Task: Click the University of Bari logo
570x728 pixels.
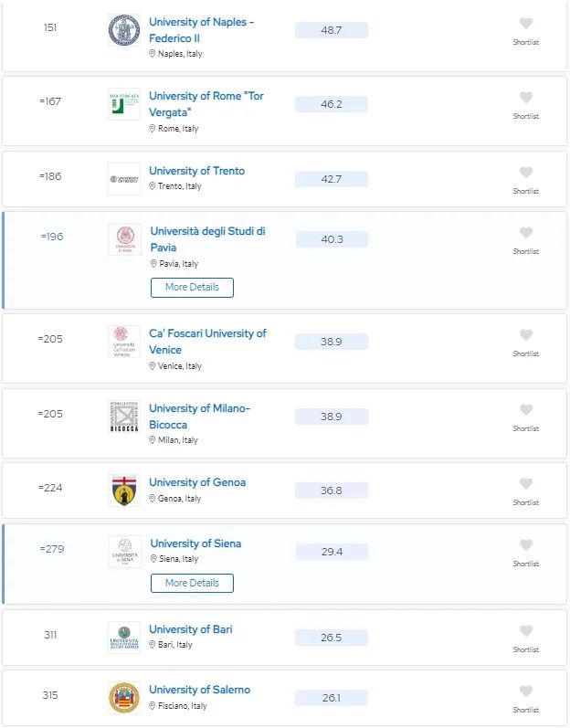Action: [x=124, y=638]
